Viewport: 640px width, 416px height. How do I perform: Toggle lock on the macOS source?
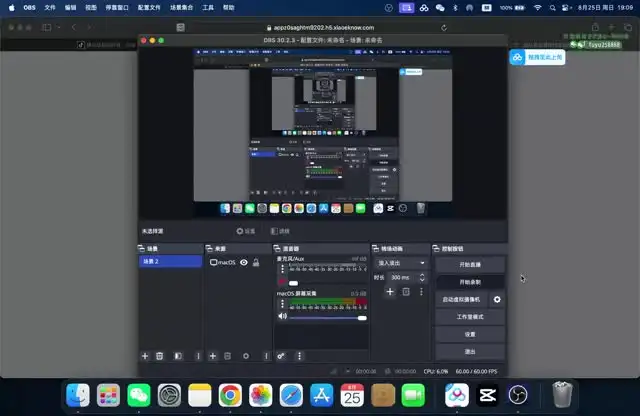click(x=256, y=262)
